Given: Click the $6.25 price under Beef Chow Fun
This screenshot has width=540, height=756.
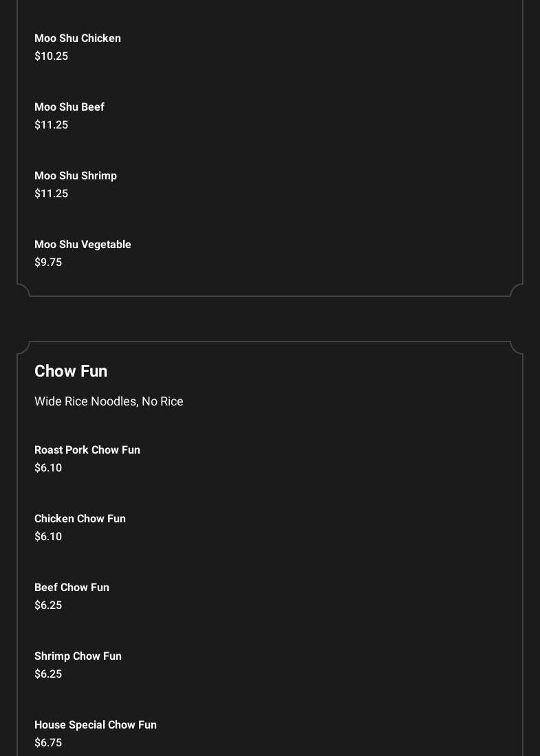Looking at the screenshot, I should tap(48, 605).
